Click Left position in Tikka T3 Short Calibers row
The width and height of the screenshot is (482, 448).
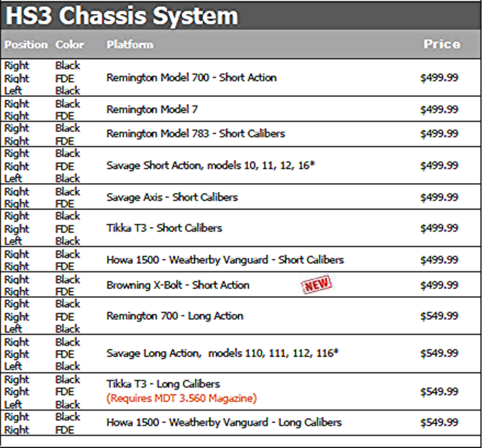click(13, 241)
